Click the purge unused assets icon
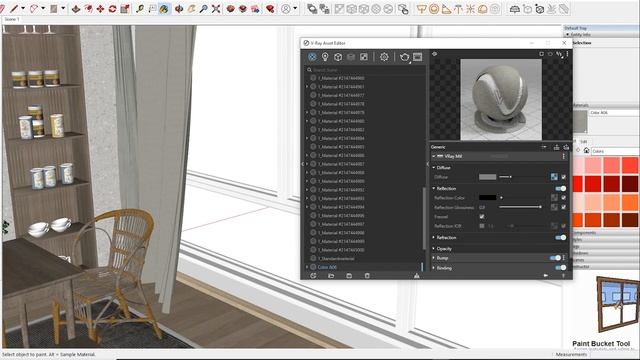The width and height of the screenshot is (640, 360). (x=417, y=276)
